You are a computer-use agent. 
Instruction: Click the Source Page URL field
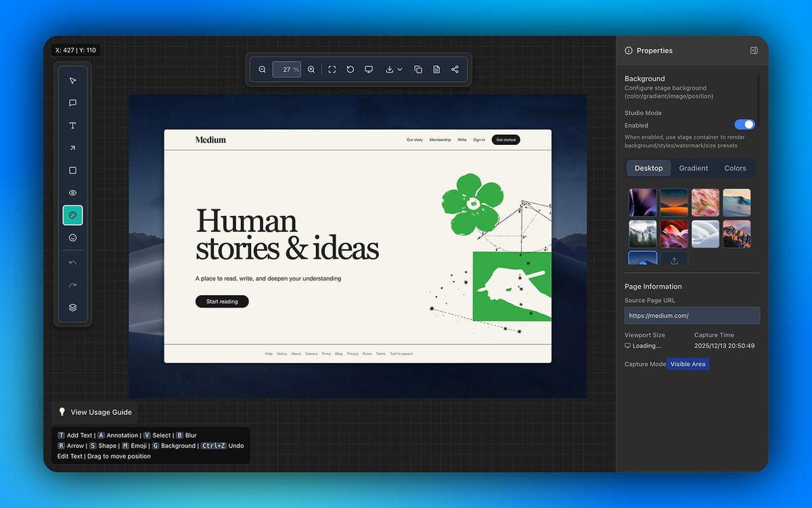[x=692, y=316]
